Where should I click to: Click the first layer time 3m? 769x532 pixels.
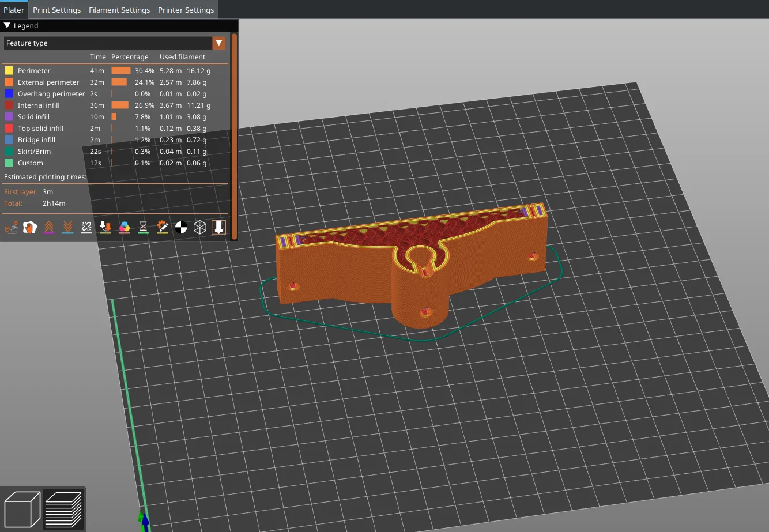coord(48,192)
